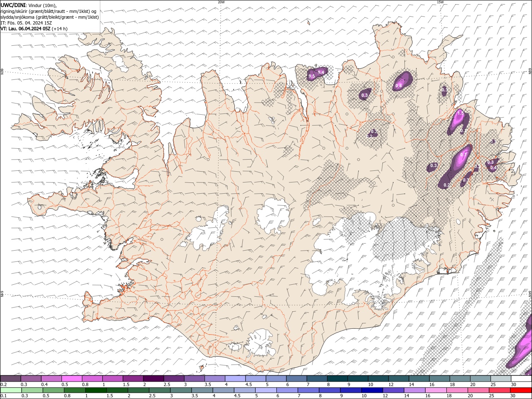Click the 20 pink swatch in lower scale
The height and width of the screenshot is (399, 532).
(478, 390)
